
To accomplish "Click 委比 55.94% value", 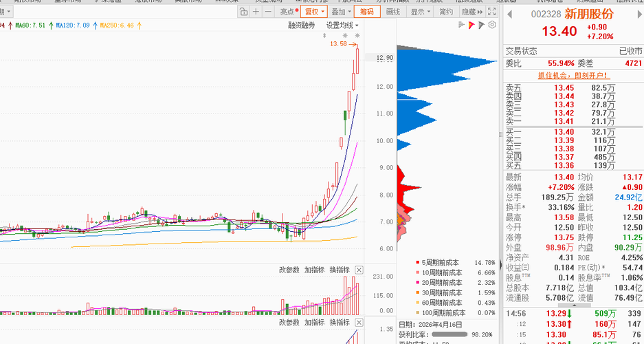I will coord(562,63).
